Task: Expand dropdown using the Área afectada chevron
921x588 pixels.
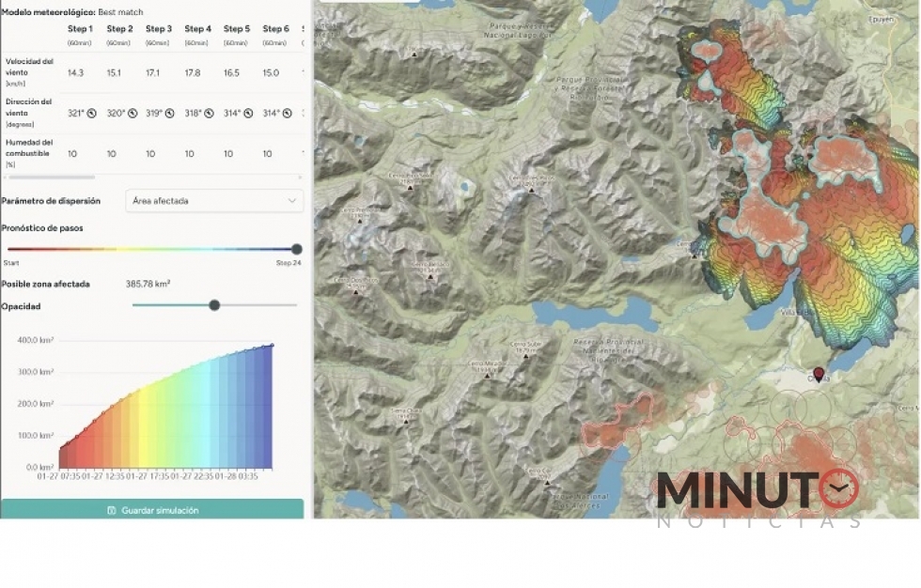Action: click(x=291, y=200)
